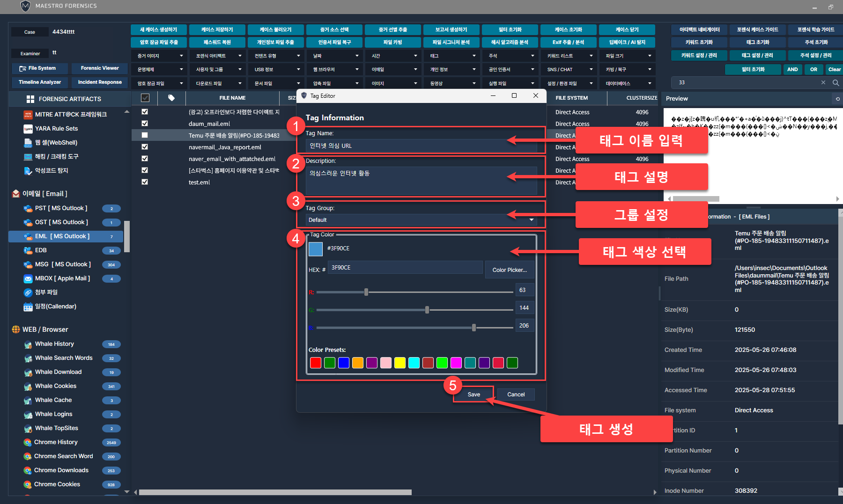This screenshot has height=504, width=843.
Task: Uncheck the daum_mail.eml checkbox
Action: (145, 124)
